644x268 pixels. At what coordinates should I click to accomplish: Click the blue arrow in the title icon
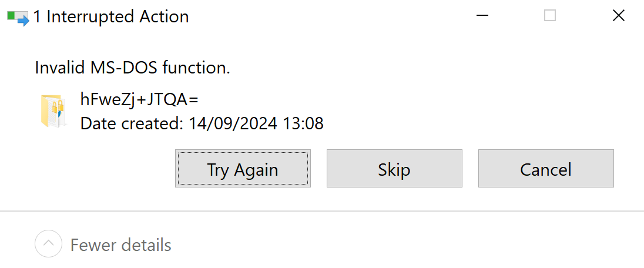(x=24, y=21)
